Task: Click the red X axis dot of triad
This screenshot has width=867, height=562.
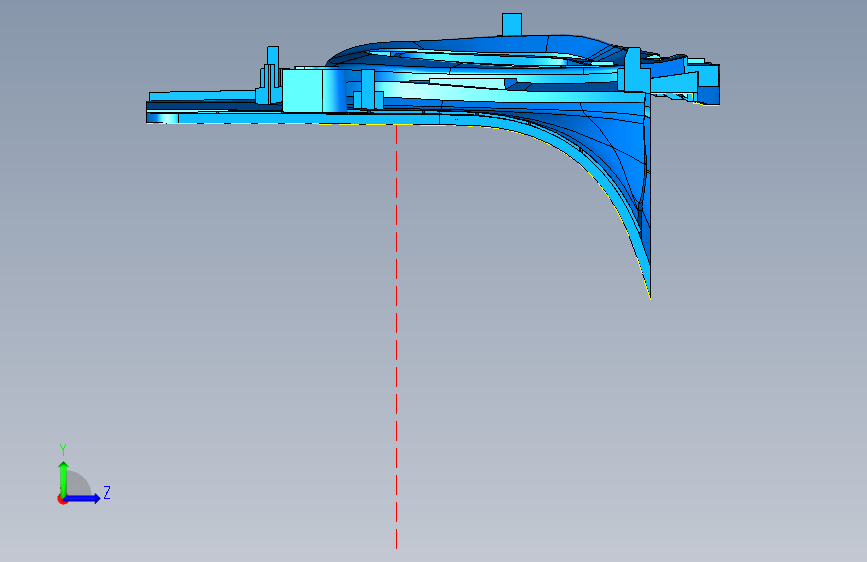Action: [x=62, y=499]
